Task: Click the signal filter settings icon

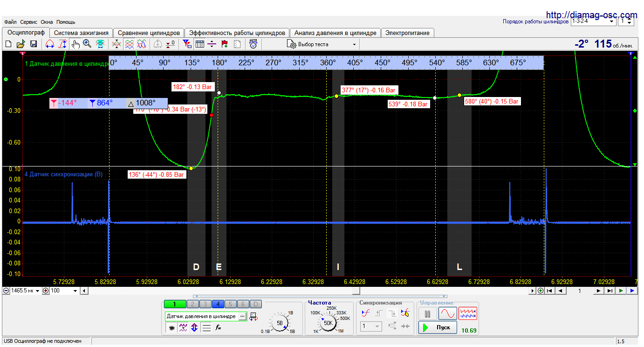Action: point(187,44)
